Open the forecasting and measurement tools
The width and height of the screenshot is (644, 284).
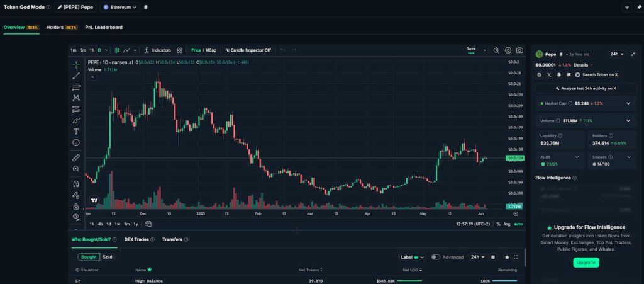tap(76, 110)
